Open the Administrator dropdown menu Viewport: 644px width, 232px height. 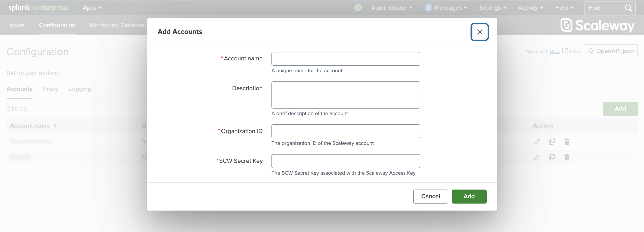click(x=392, y=8)
